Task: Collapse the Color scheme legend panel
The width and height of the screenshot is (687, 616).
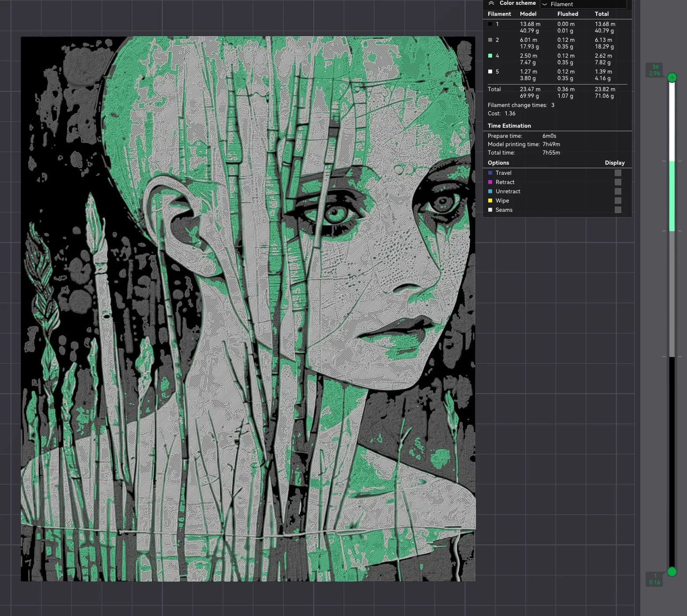Action: (x=491, y=3)
